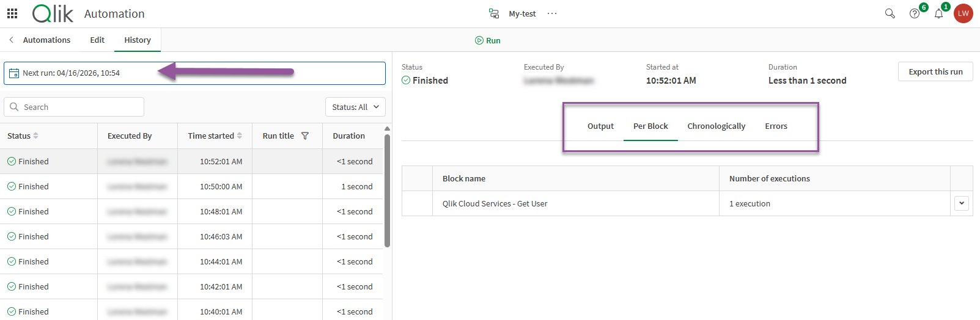980x320 pixels.
Task: Select the run started at 10:48:01 AM
Action: pyautogui.click(x=191, y=211)
